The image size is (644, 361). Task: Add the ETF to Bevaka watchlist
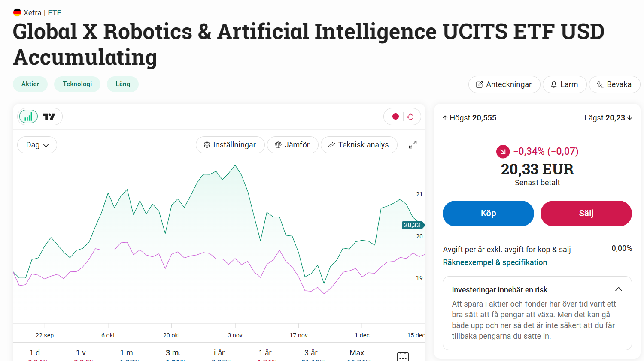614,84
